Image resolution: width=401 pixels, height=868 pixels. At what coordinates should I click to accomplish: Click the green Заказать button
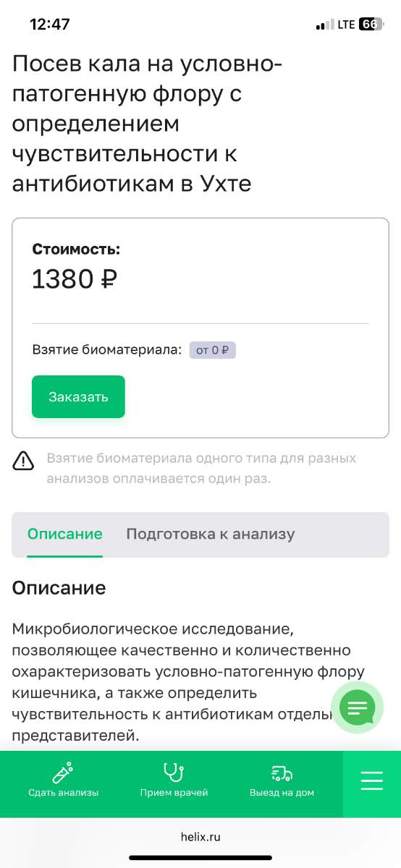click(x=78, y=396)
